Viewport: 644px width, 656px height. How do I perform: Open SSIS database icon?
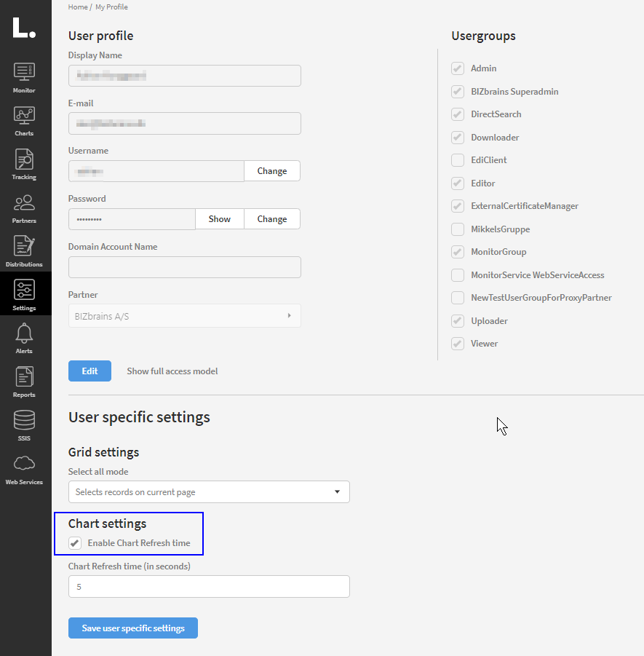pos(25,425)
